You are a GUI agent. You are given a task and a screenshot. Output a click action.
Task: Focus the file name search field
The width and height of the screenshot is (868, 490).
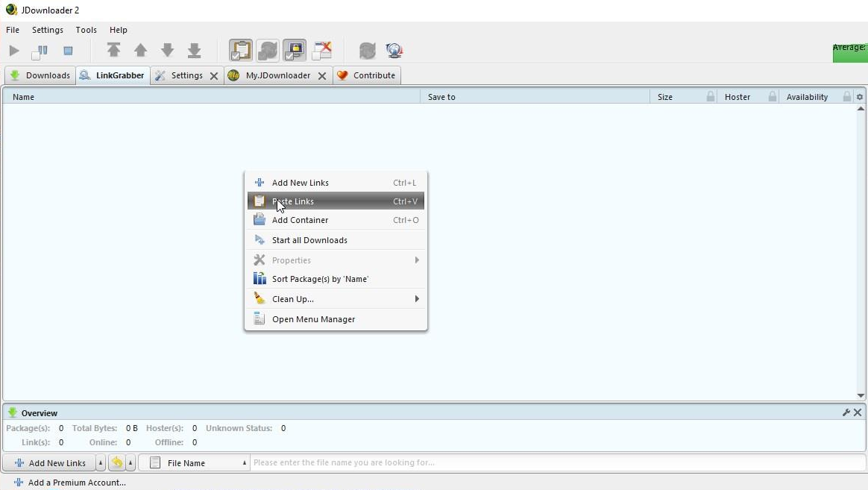558,462
